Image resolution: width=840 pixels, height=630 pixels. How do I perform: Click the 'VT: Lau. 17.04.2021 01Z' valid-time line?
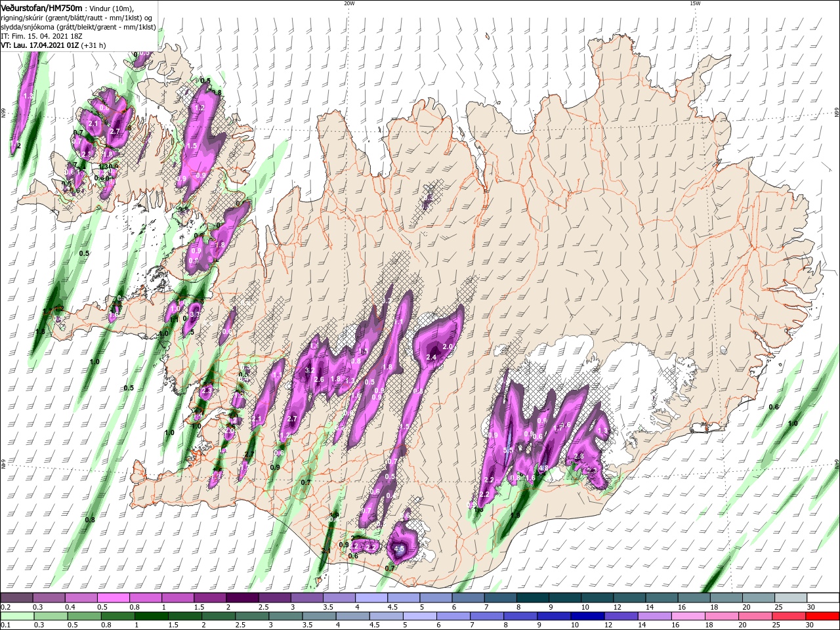pos(53,45)
